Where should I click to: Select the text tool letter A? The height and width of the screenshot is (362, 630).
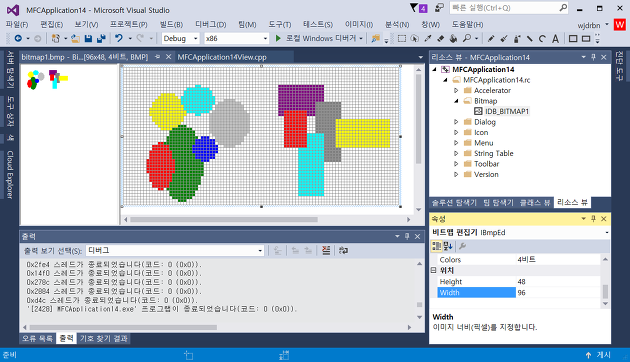[555, 39]
